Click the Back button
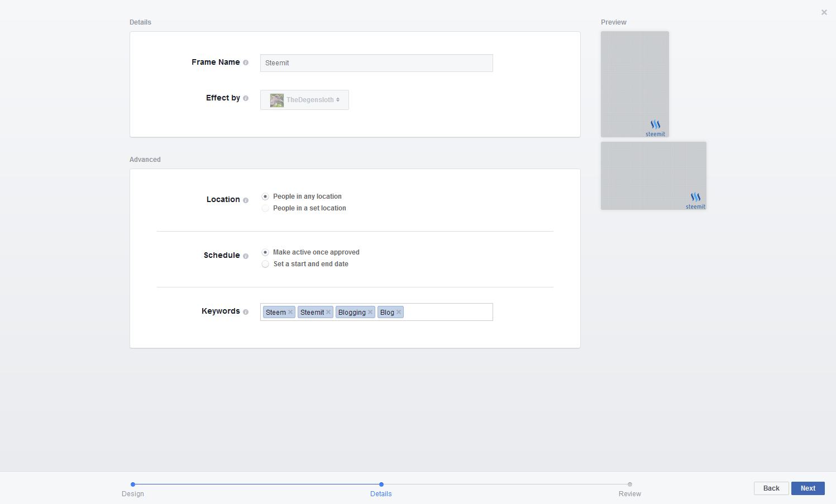The height and width of the screenshot is (504, 836). point(771,488)
